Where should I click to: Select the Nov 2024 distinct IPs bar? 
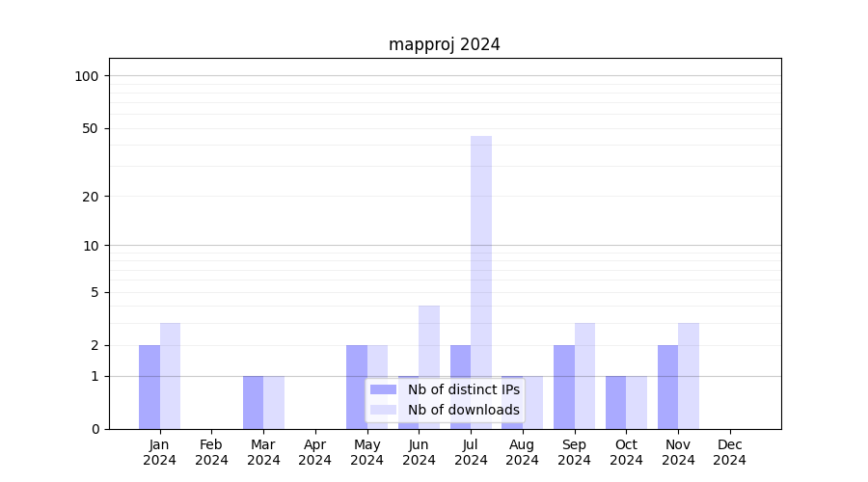[x=667, y=387]
